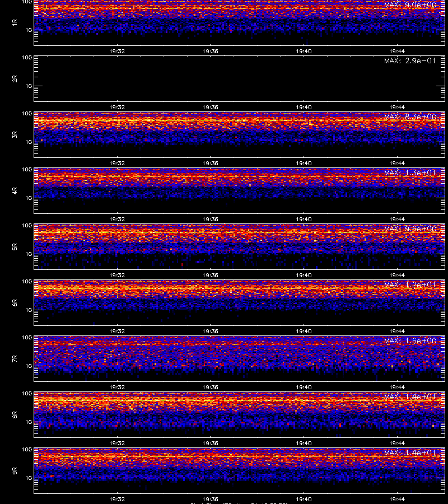This screenshot has width=448, height=504.
Task: Click the 10 y-axis label of panel 8R
Action: (29, 422)
